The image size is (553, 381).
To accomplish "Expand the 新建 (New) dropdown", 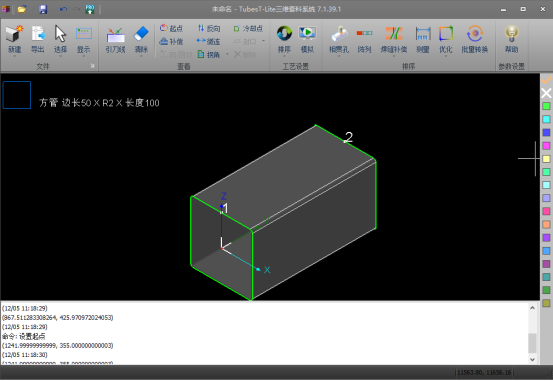I will click(x=14, y=56).
